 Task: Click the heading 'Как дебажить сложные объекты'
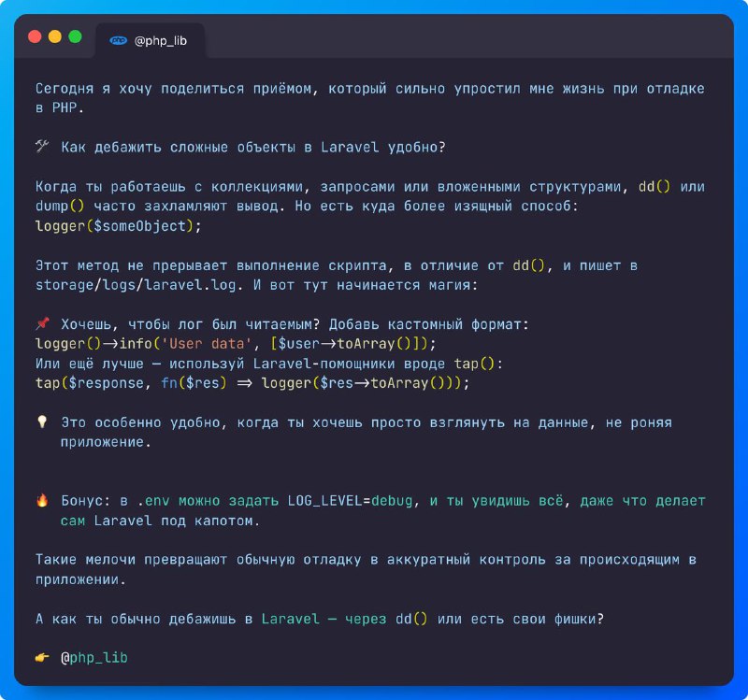pyautogui.click(x=178, y=147)
